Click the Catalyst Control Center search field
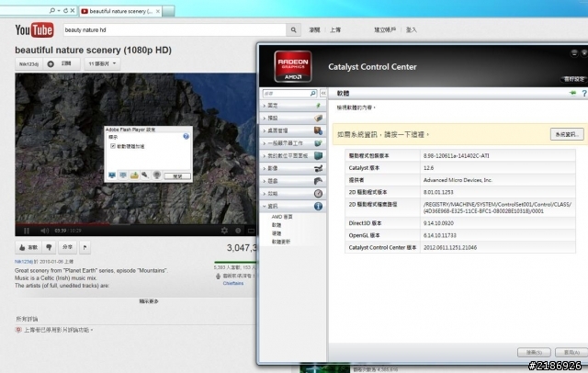 coord(289,93)
